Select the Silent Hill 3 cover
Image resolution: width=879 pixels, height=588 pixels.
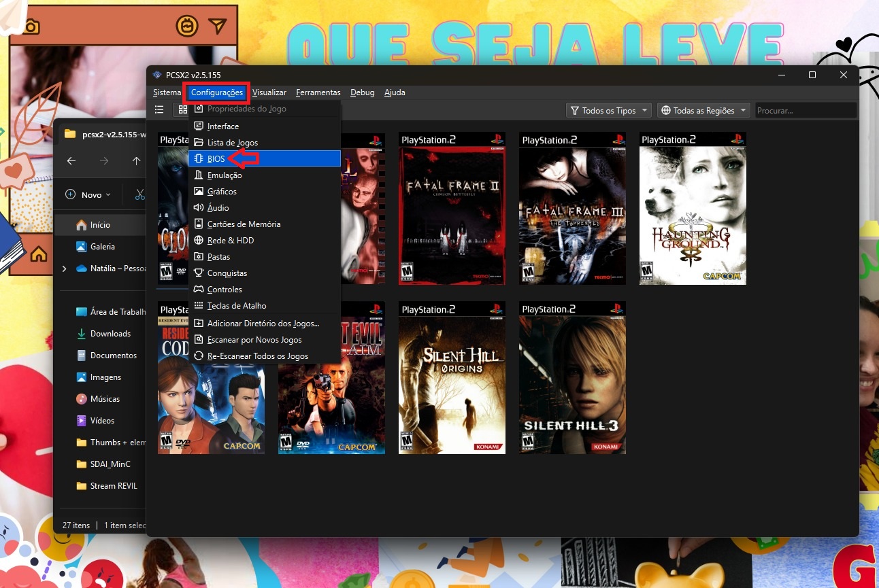572,378
